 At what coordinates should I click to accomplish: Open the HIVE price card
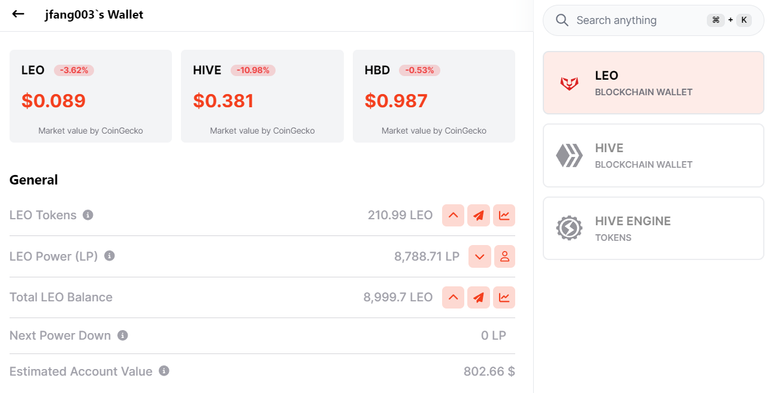(262, 96)
